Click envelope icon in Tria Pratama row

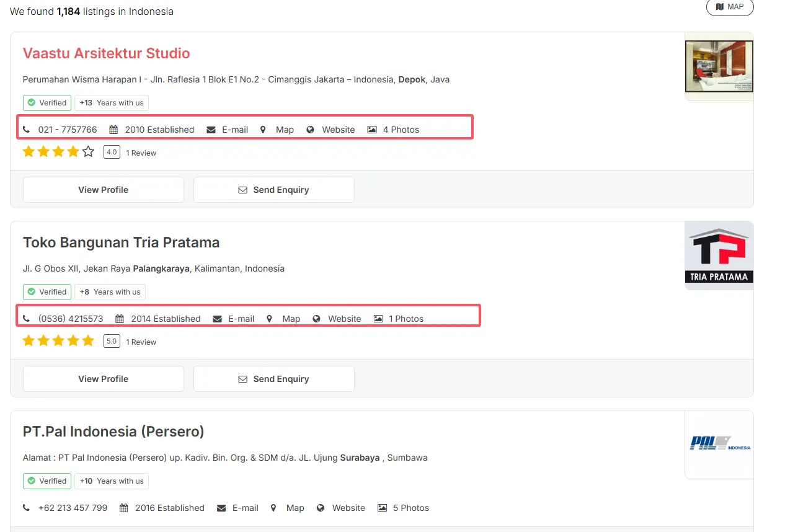click(x=218, y=319)
